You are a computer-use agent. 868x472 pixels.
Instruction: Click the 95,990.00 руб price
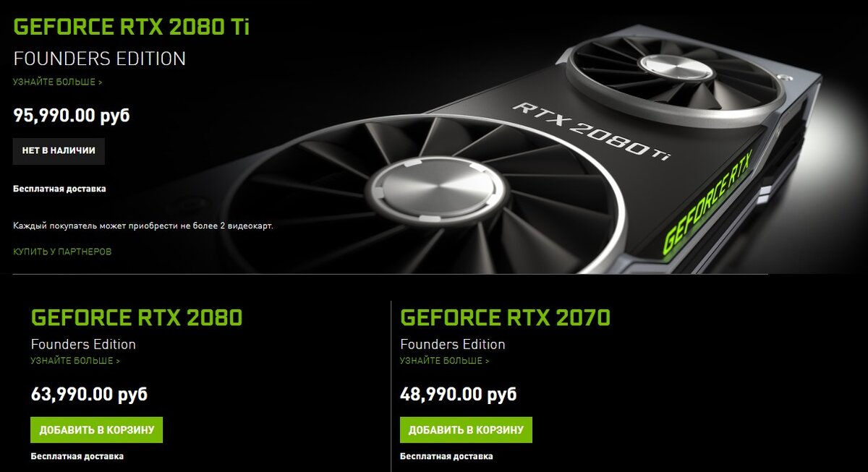click(72, 114)
